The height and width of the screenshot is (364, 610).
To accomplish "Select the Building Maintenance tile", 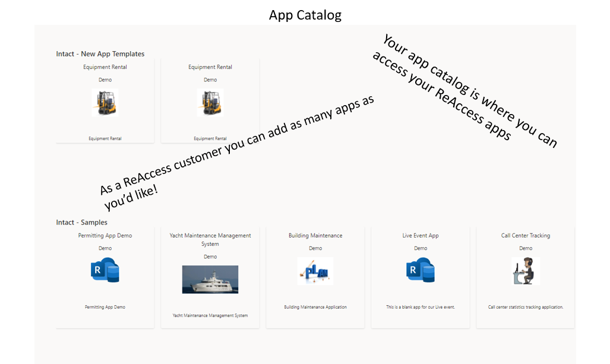I will 315,276.
